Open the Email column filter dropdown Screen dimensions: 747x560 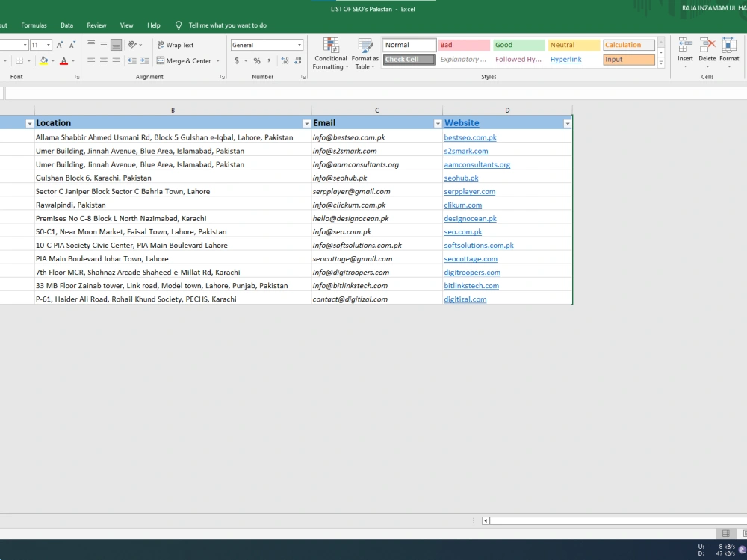tap(437, 124)
